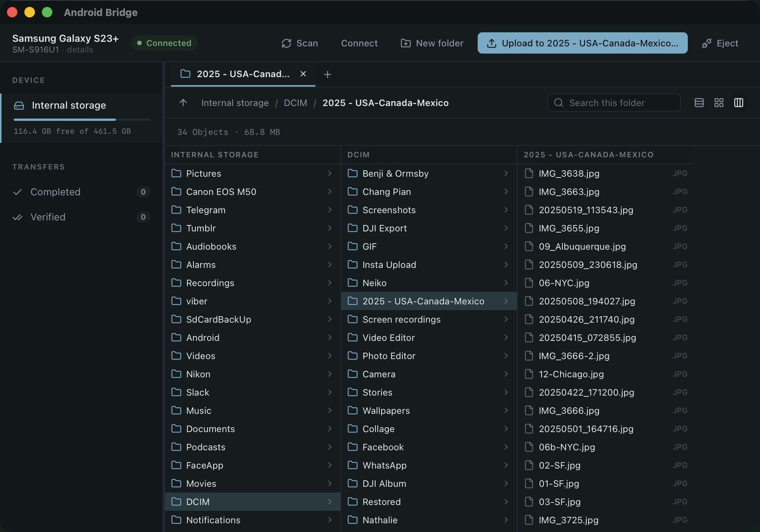Image resolution: width=760 pixels, height=532 pixels.
Task: Go to Internal storage breadcrumb
Action: click(x=235, y=103)
